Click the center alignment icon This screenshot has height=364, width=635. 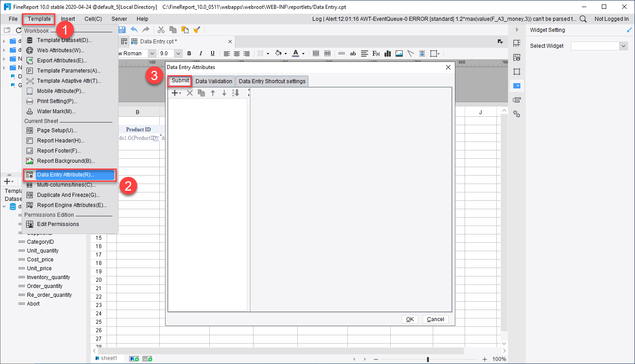click(x=236, y=53)
